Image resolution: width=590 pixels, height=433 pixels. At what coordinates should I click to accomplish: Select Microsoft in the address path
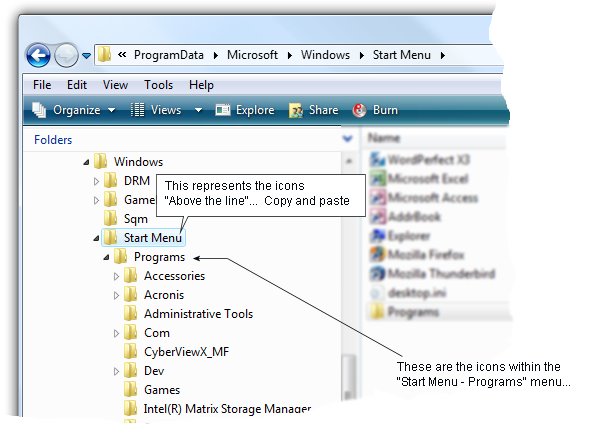point(252,55)
